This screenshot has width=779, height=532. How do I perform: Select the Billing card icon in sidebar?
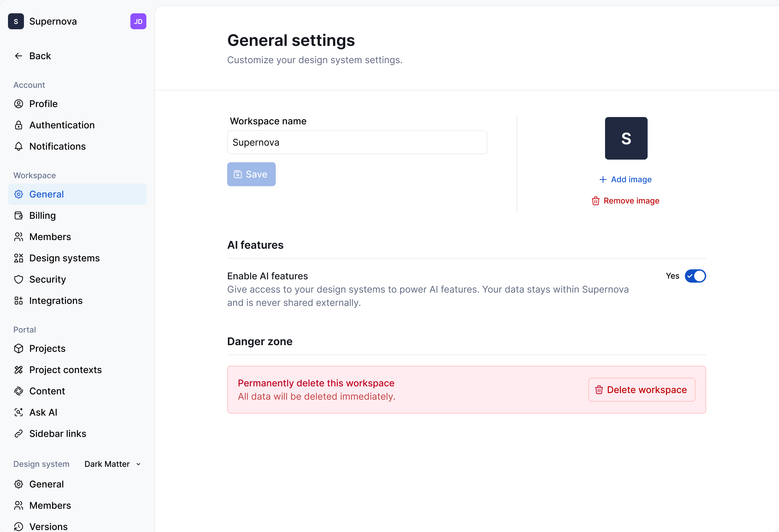click(x=19, y=215)
